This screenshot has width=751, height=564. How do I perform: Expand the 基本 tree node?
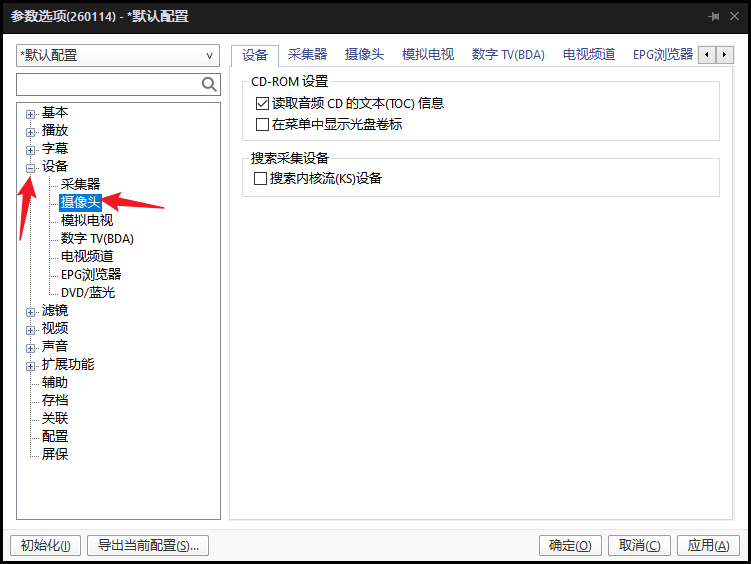[30, 113]
